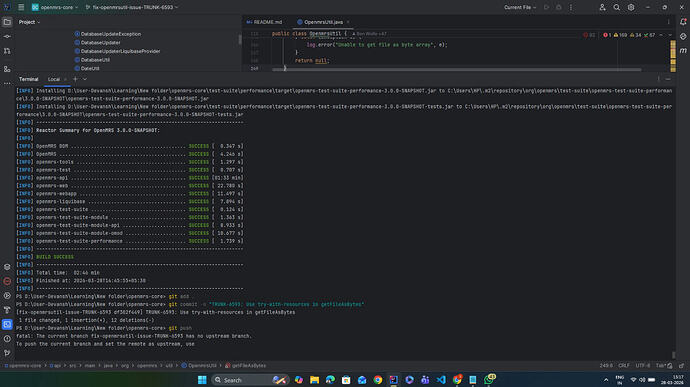
Task: Open the Problems tool window
Action: click(7, 339)
